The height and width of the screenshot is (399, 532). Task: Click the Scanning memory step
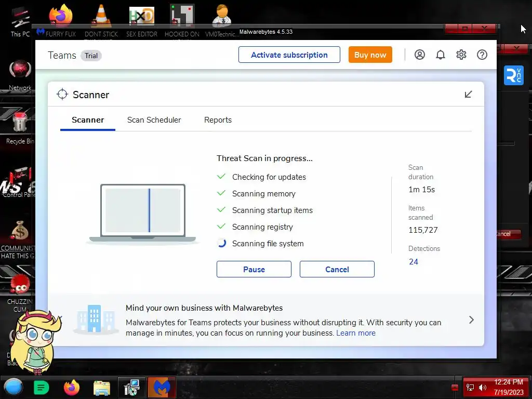coord(263,194)
